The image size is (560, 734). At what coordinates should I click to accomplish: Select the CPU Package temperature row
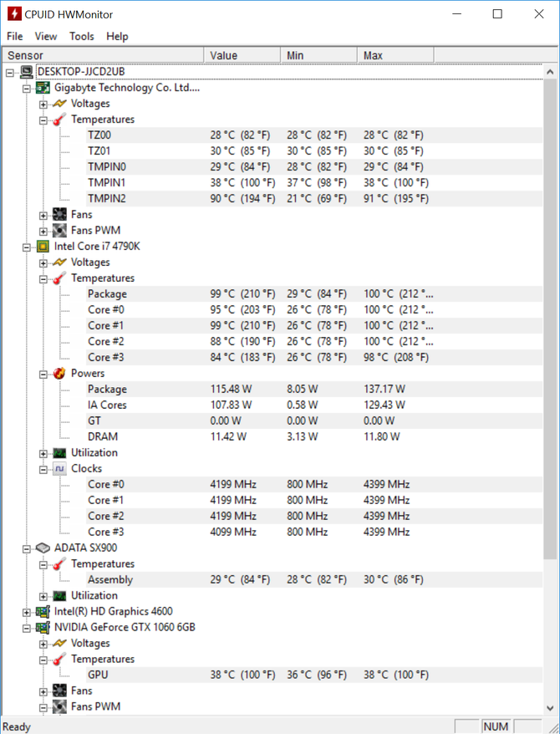pos(314,294)
